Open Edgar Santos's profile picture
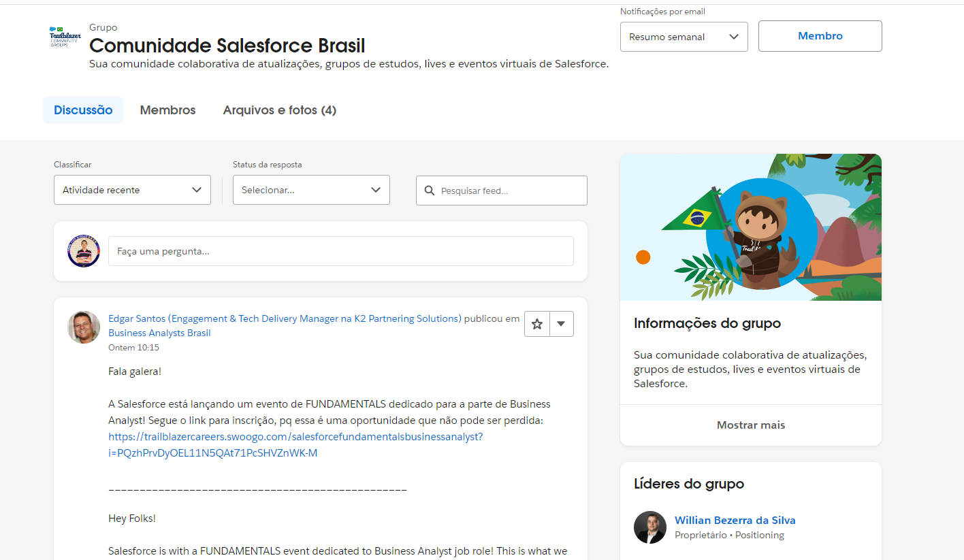The height and width of the screenshot is (560, 964). [83, 327]
